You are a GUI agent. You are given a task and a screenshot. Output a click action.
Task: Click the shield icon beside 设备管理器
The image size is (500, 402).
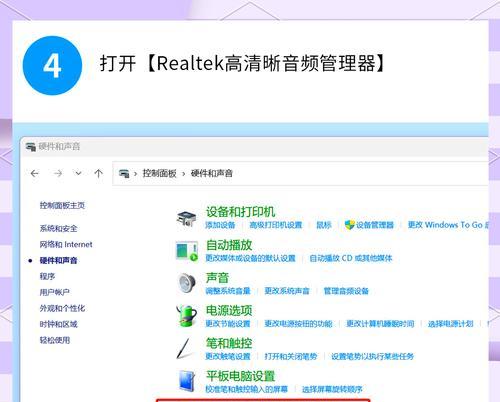(x=349, y=225)
